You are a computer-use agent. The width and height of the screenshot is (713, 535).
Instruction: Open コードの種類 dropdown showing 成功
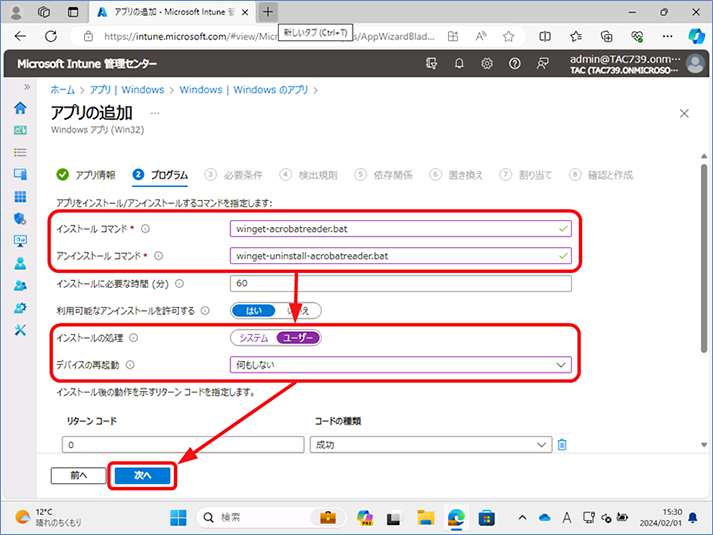(x=431, y=445)
